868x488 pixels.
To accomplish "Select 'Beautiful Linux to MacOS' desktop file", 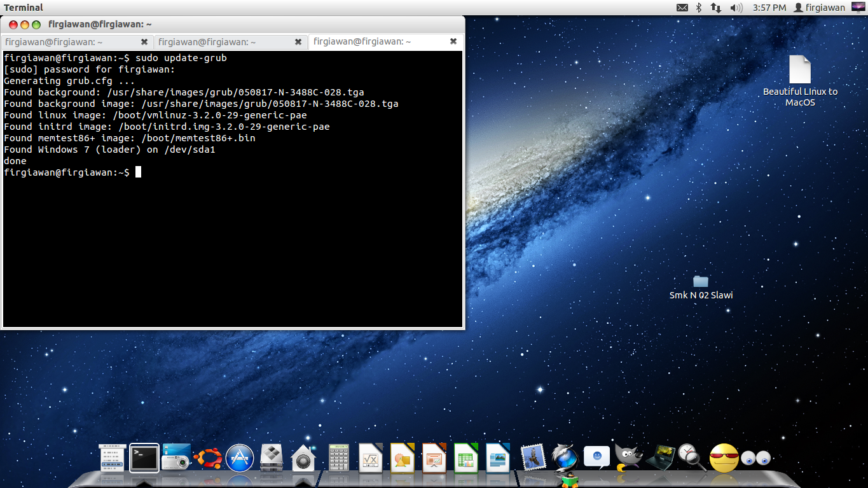I will tap(800, 81).
